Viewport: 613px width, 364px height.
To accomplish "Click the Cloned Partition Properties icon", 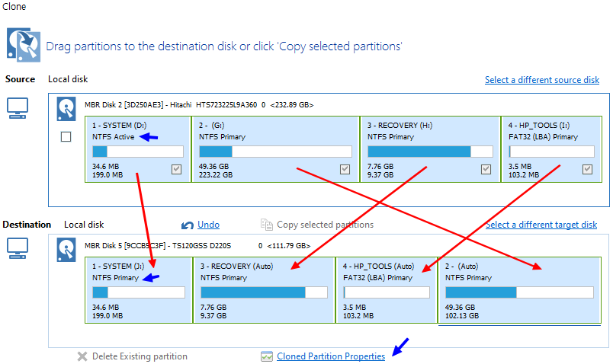I will point(266,356).
